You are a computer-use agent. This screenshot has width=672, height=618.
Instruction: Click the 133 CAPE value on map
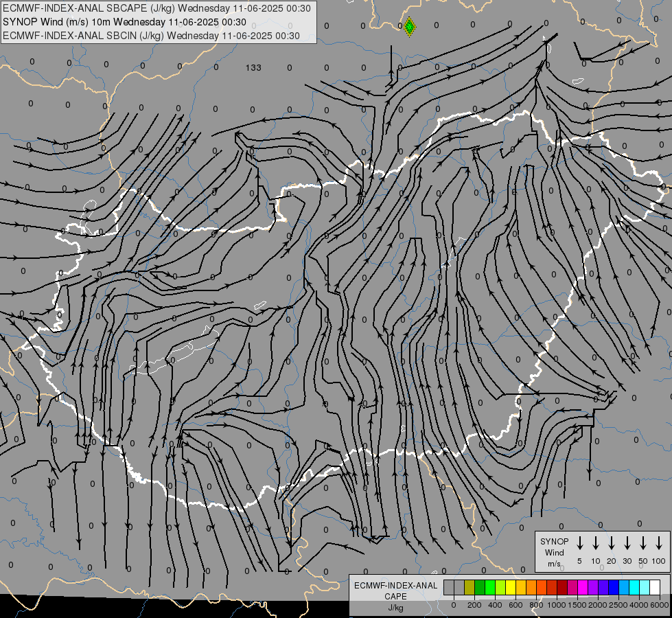click(253, 68)
